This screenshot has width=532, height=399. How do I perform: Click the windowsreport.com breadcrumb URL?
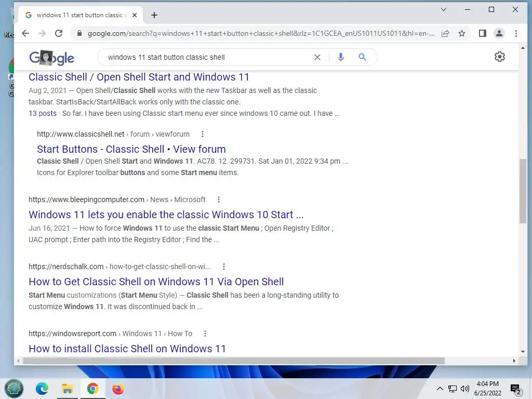click(110, 334)
